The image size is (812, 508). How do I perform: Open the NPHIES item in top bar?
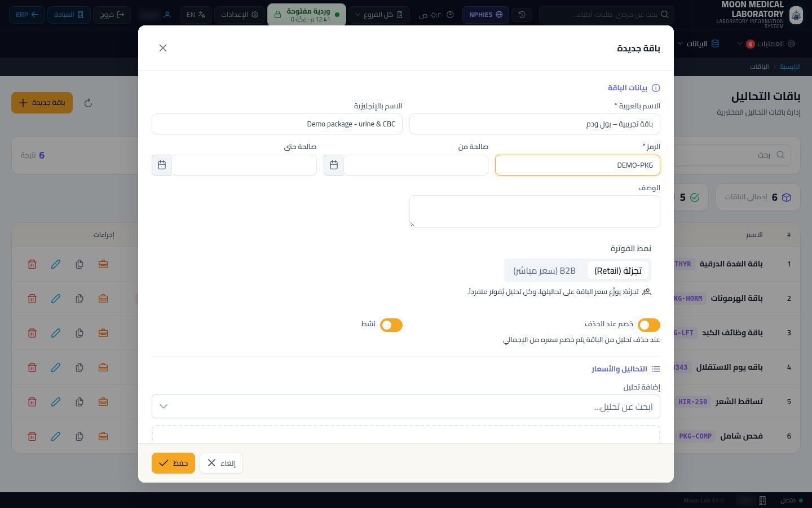486,15
